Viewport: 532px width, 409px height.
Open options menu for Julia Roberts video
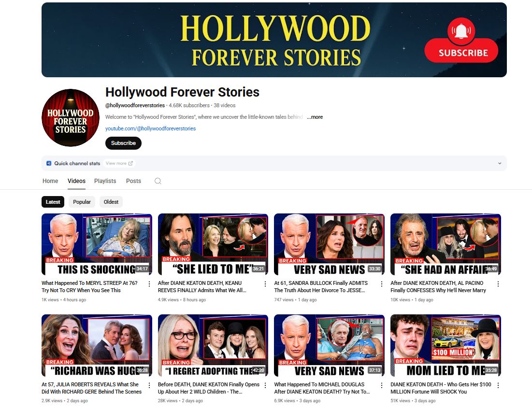[149, 385]
